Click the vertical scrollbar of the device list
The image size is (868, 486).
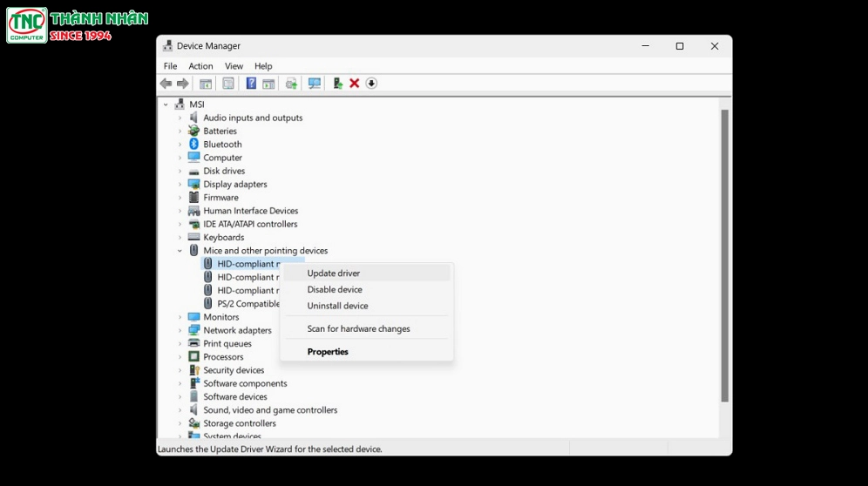(724, 261)
